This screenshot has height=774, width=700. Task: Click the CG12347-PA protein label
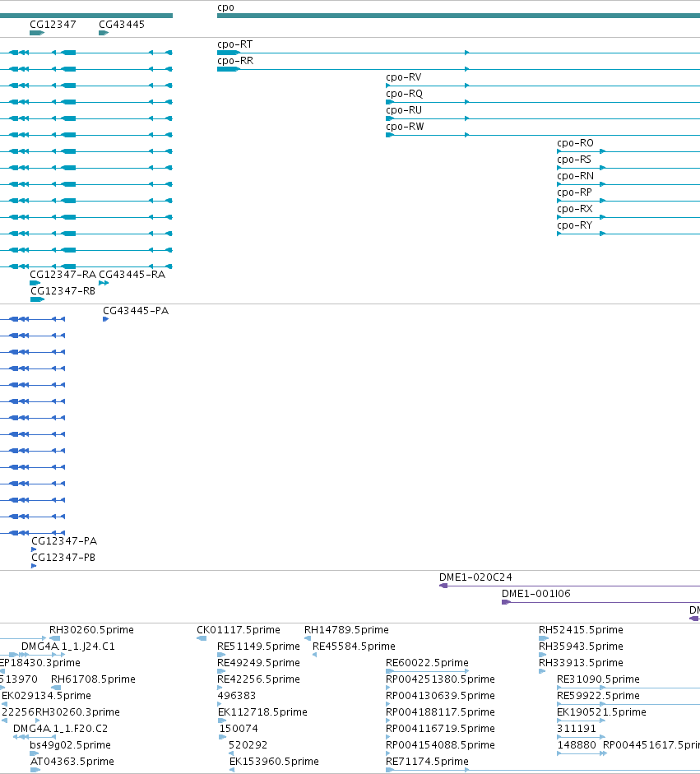pos(64,541)
